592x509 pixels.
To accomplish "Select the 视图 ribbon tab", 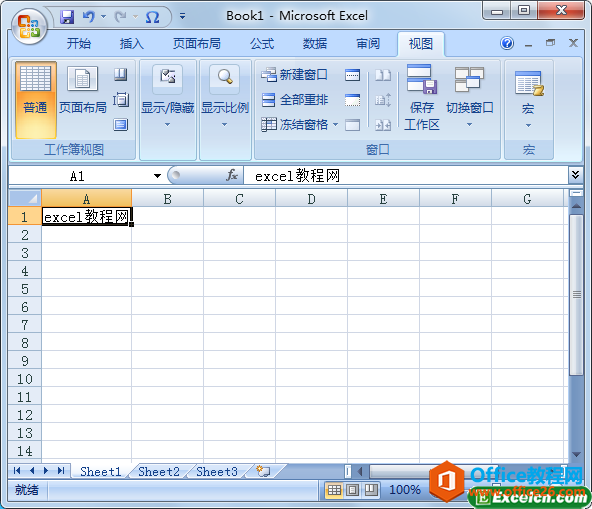I will tap(421, 44).
